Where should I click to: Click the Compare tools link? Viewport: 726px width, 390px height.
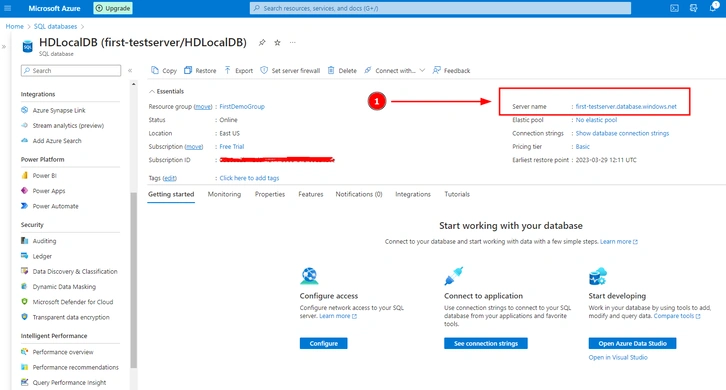pos(677,316)
